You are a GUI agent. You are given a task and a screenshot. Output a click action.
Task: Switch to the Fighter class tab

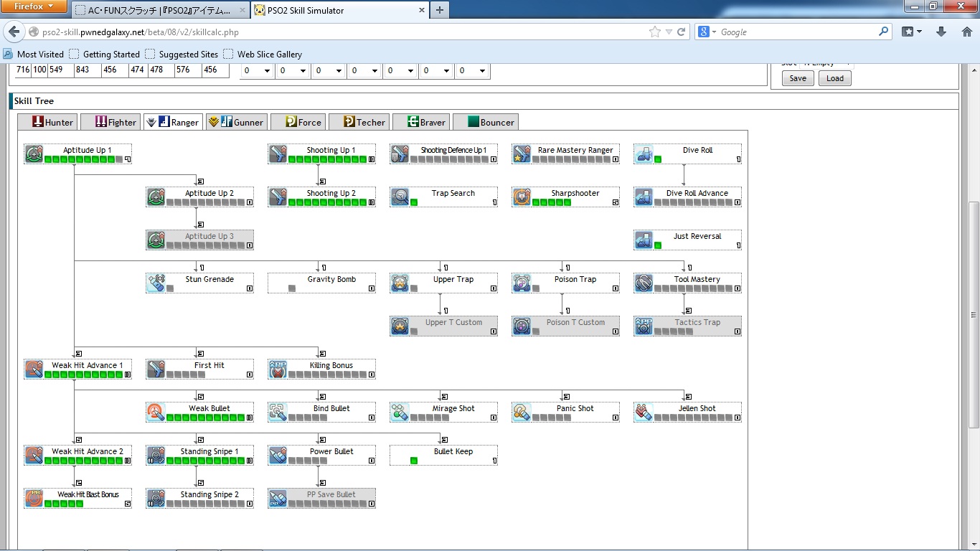[110, 122]
